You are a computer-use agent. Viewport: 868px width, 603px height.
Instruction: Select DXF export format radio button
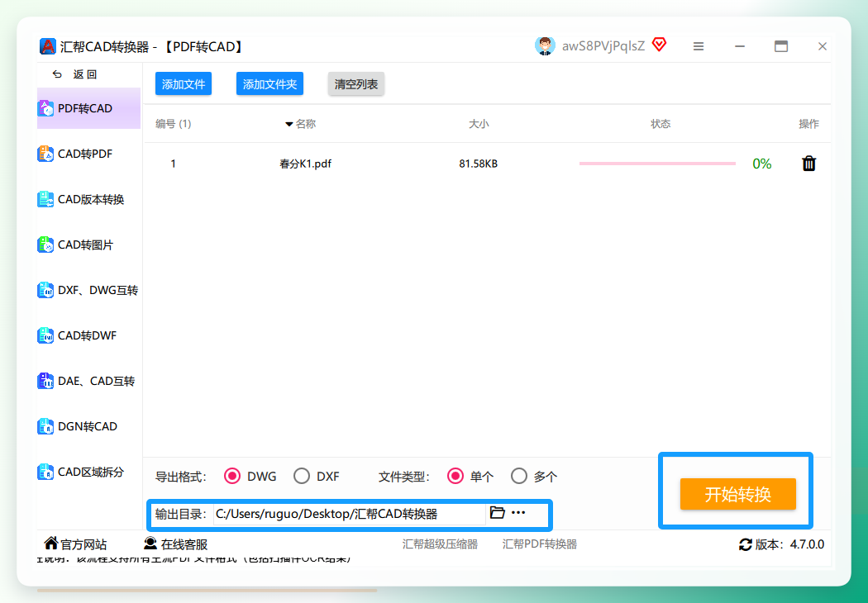[302, 477]
